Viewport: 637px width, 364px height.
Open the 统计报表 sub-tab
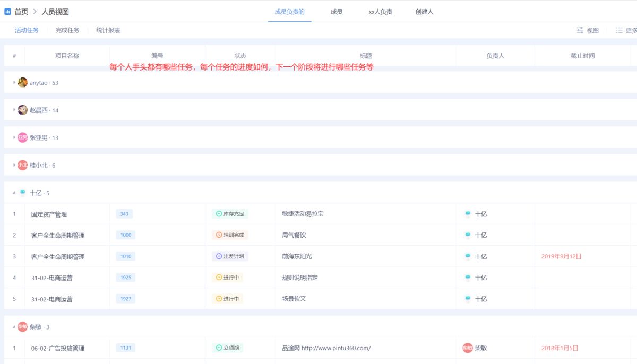click(x=108, y=30)
